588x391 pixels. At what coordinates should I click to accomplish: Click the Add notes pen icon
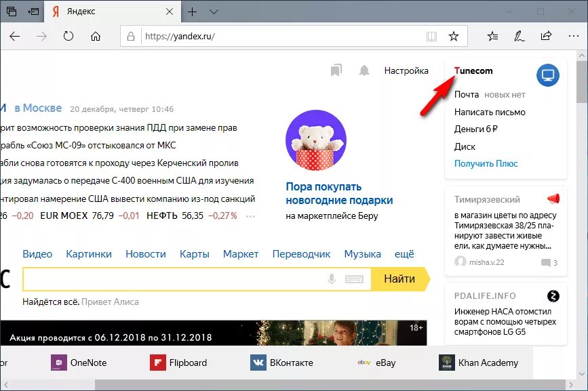pyautogui.click(x=519, y=37)
